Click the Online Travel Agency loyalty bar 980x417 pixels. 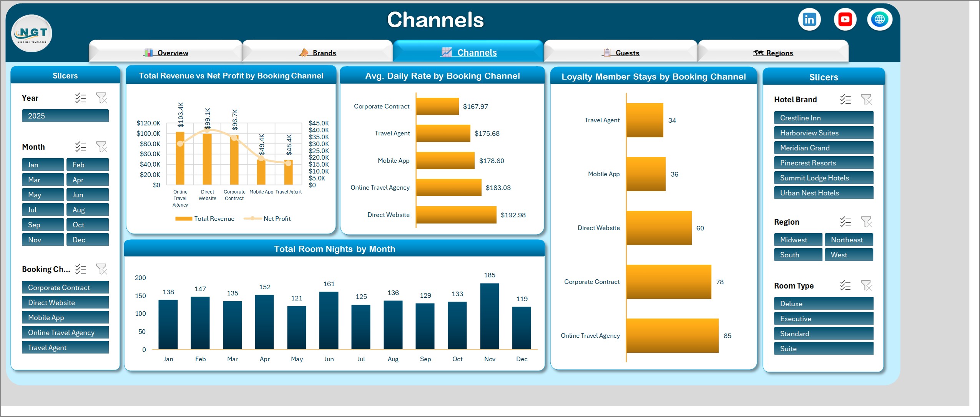(673, 335)
